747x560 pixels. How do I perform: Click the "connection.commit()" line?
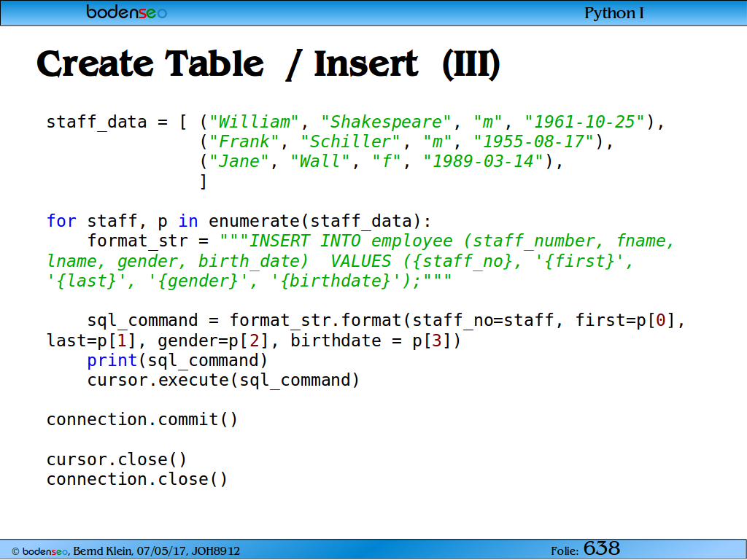click(x=142, y=420)
